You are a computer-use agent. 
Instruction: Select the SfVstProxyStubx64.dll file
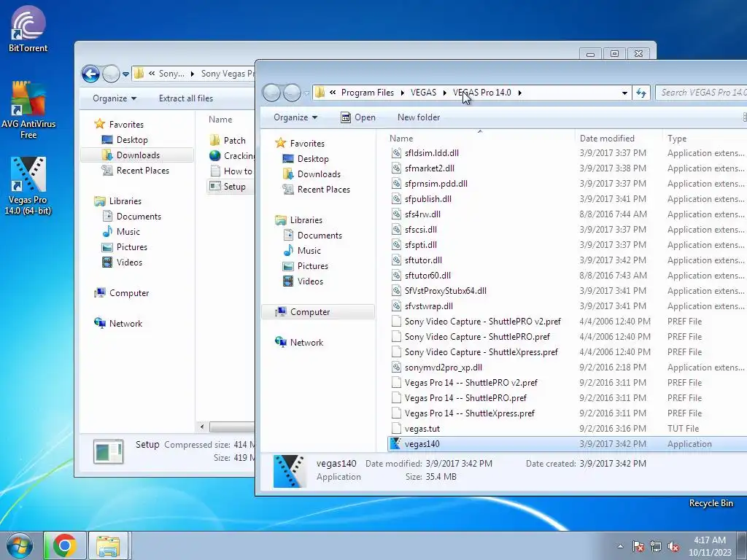click(x=445, y=291)
